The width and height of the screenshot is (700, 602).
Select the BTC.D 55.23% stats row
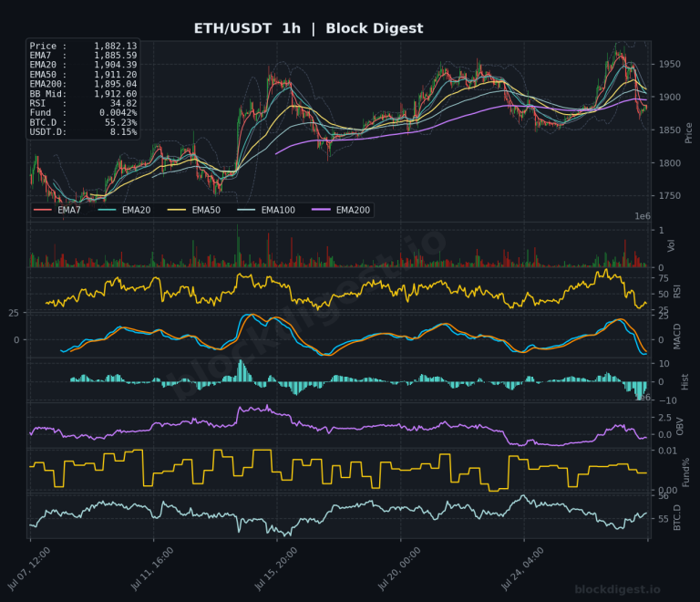[x=83, y=122]
